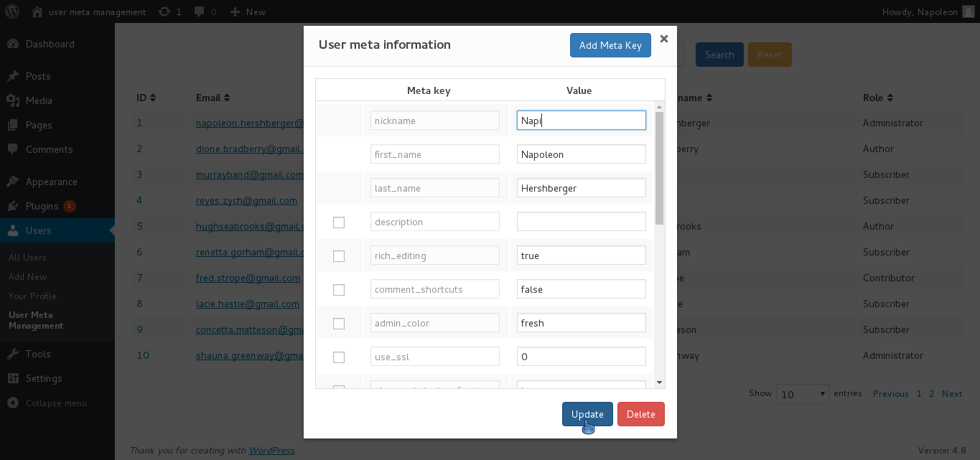Select Add New submenu item
The width and height of the screenshot is (980, 460).
pos(27,276)
